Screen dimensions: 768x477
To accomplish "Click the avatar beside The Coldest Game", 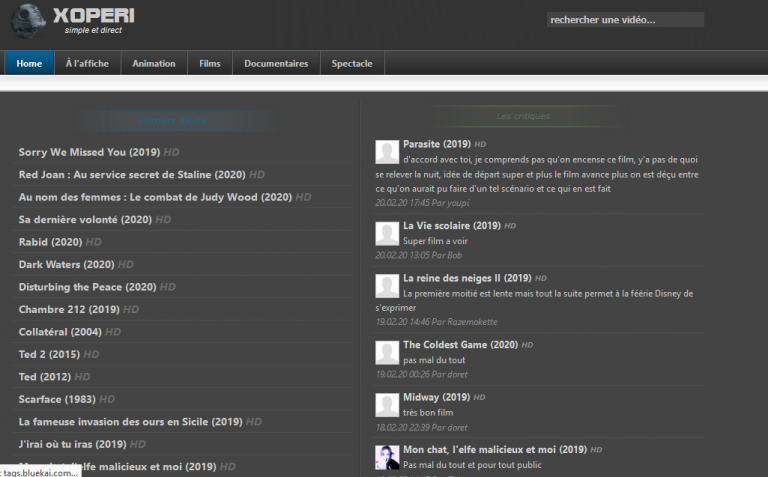I will coord(387,352).
